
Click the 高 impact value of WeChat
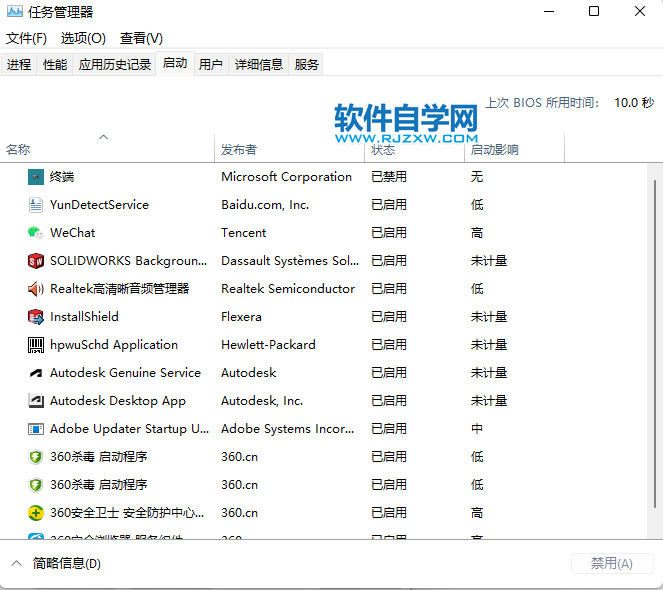pos(477,233)
